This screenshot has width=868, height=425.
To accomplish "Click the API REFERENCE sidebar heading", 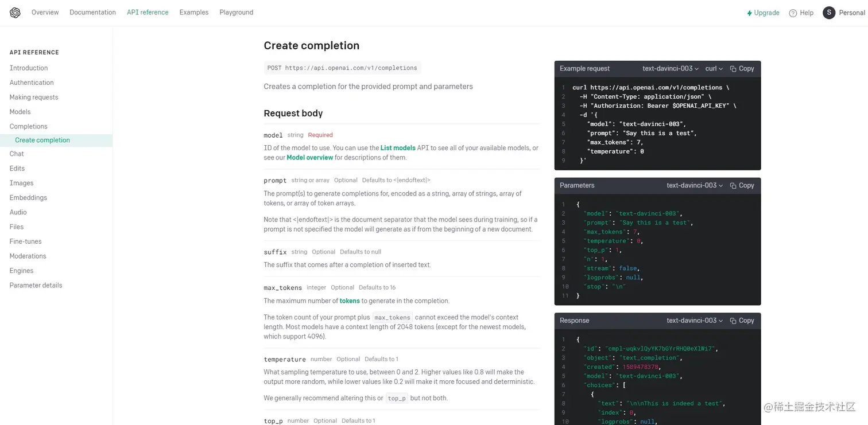I will coord(34,53).
